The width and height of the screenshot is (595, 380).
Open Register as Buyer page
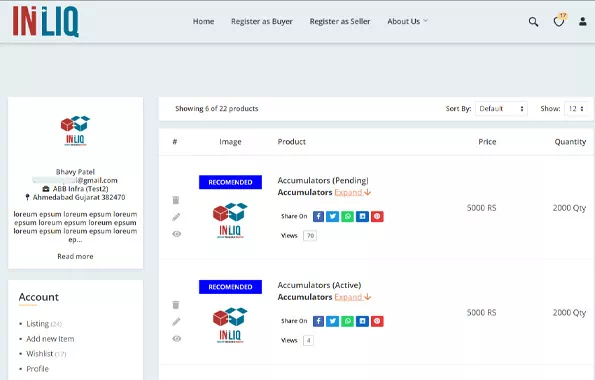[262, 22]
